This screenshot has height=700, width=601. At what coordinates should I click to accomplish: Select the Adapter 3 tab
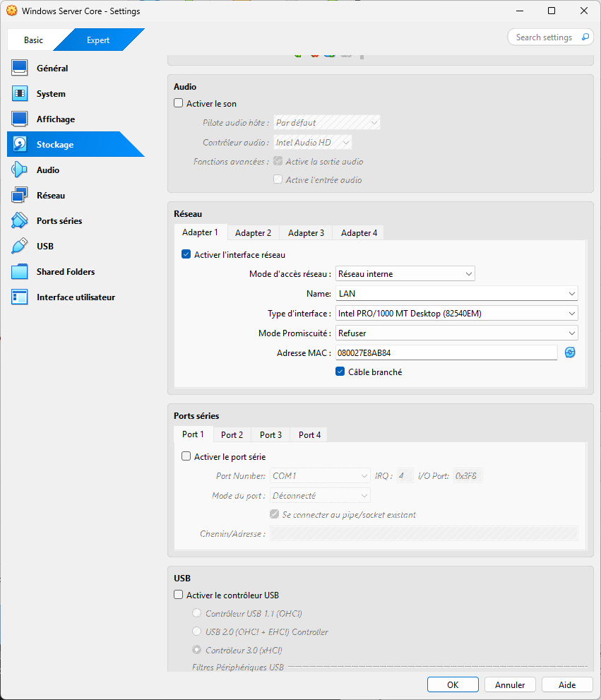point(306,232)
